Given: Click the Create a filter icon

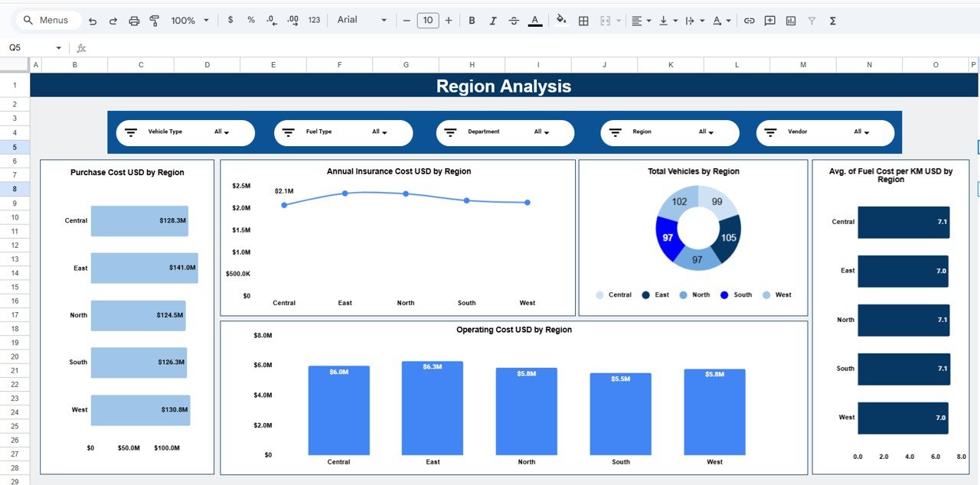Looking at the screenshot, I should click(x=811, y=21).
